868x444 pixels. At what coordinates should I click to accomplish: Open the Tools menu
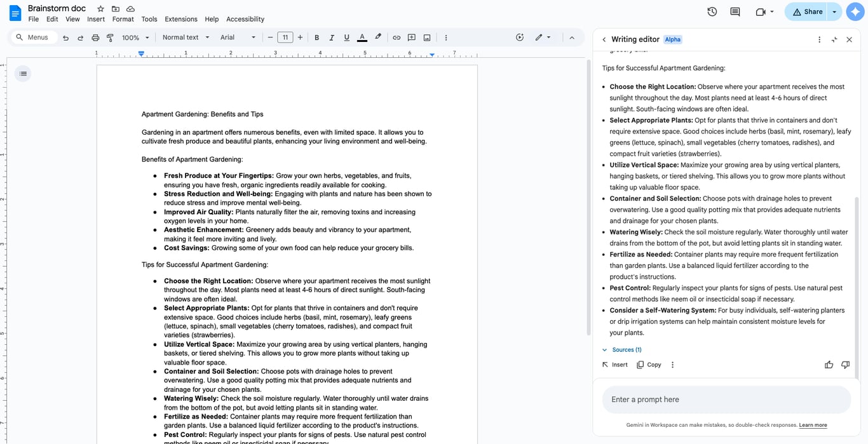[x=149, y=19]
